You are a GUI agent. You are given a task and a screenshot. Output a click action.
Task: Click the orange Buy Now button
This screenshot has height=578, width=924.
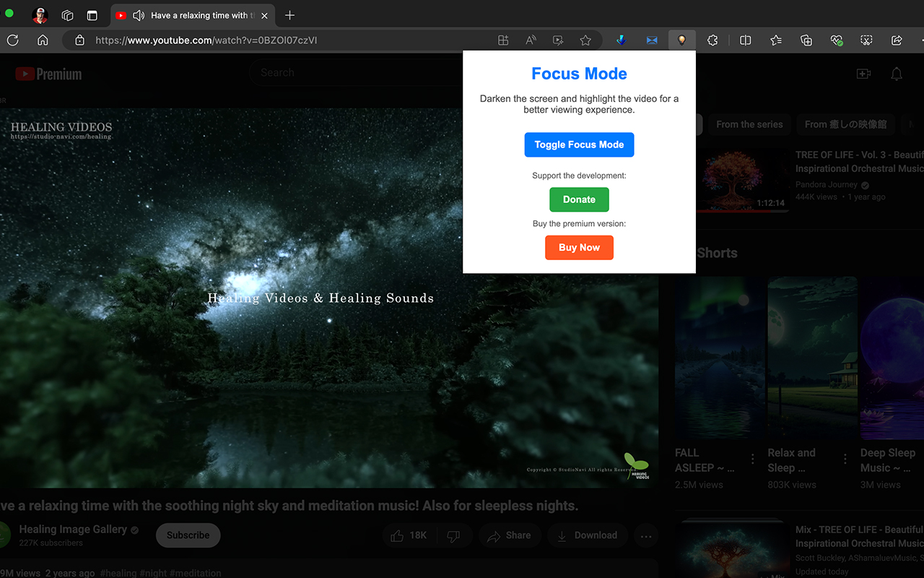tap(579, 247)
